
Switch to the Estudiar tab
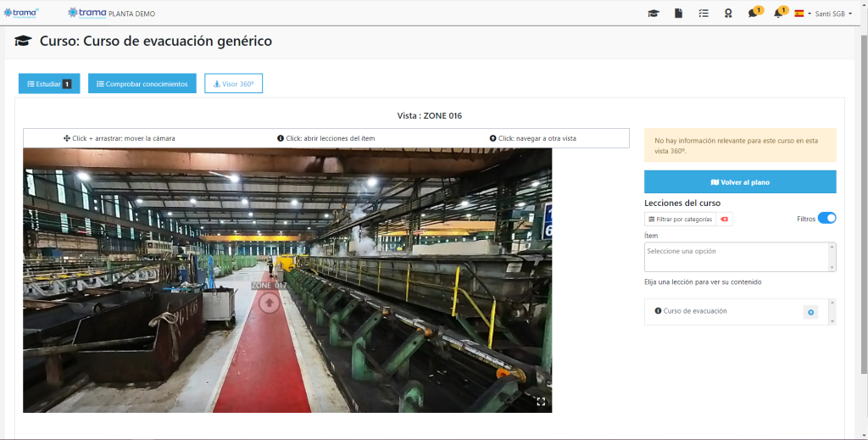tap(49, 84)
